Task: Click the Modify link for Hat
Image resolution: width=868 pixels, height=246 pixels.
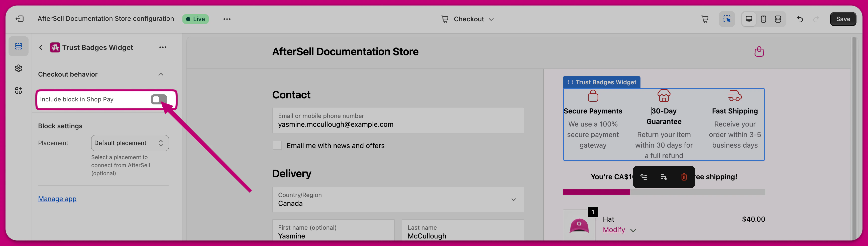Action: pos(614,230)
